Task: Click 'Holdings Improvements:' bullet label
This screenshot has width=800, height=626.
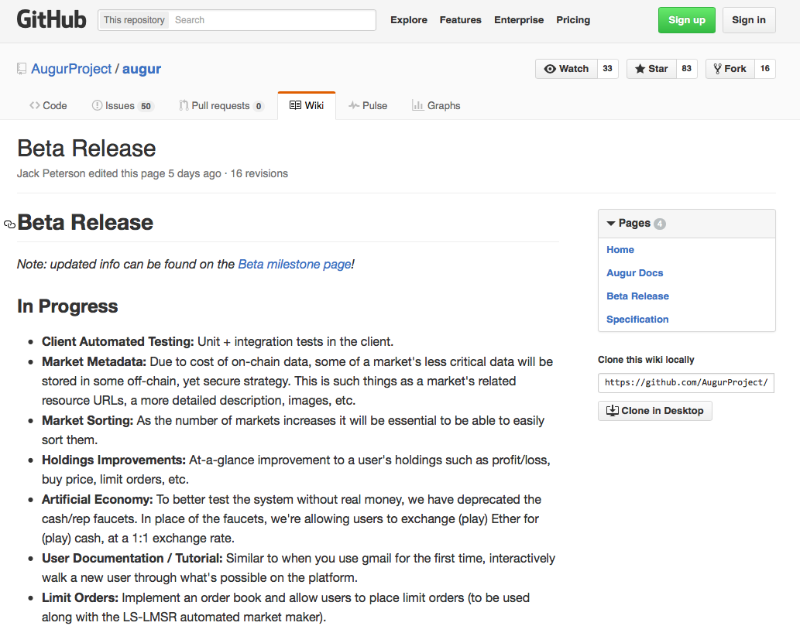Action: click(114, 460)
